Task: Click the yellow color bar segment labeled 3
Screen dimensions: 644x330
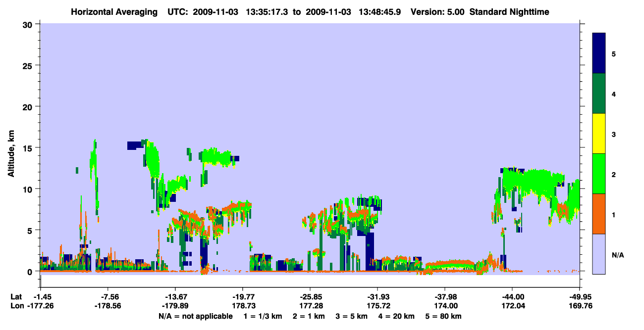Action: pos(599,134)
